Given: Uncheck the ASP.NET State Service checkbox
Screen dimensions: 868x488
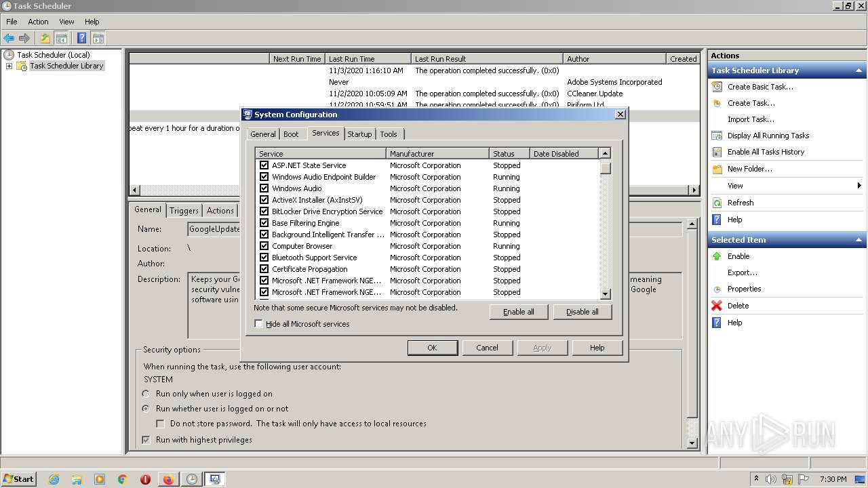Looking at the screenshot, I should tap(264, 165).
